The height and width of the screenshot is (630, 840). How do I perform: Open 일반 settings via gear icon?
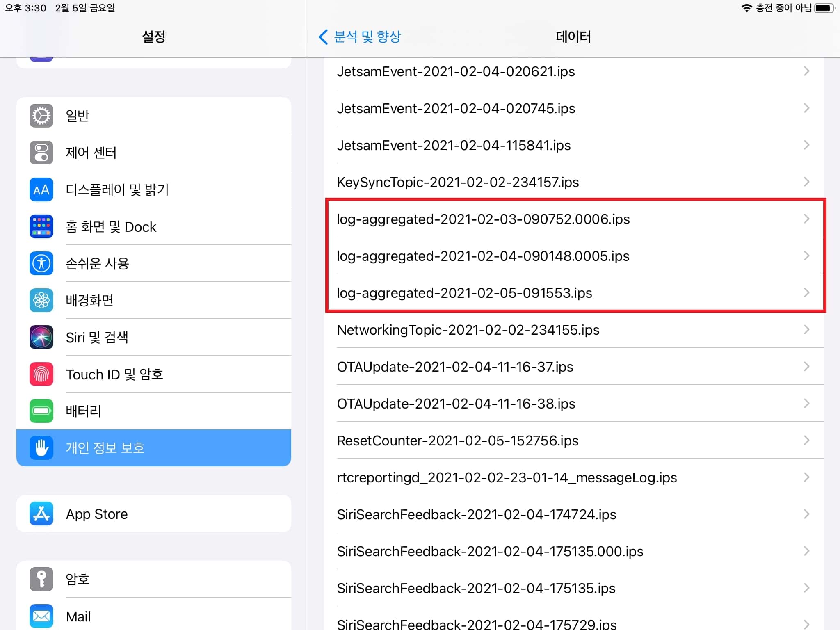coord(41,115)
